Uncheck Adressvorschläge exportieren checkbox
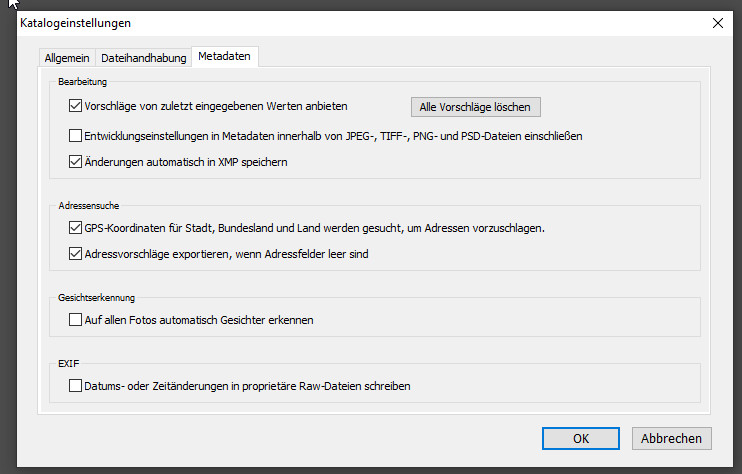 (75, 254)
